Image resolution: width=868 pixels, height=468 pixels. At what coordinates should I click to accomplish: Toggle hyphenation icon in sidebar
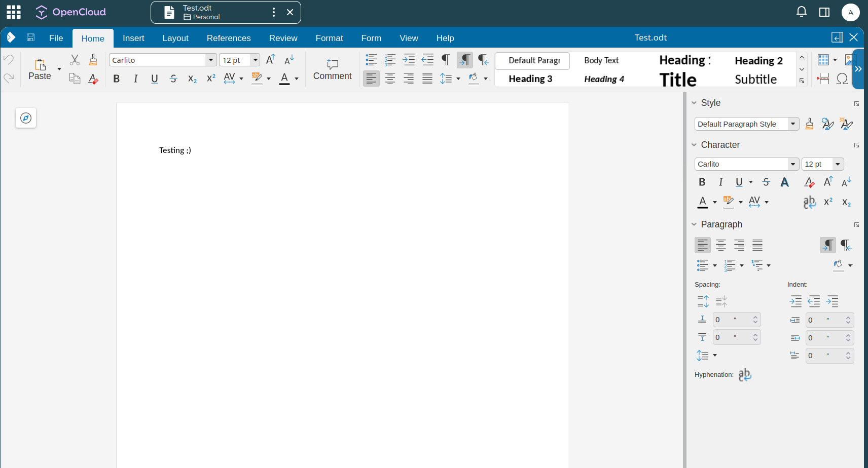745,375
